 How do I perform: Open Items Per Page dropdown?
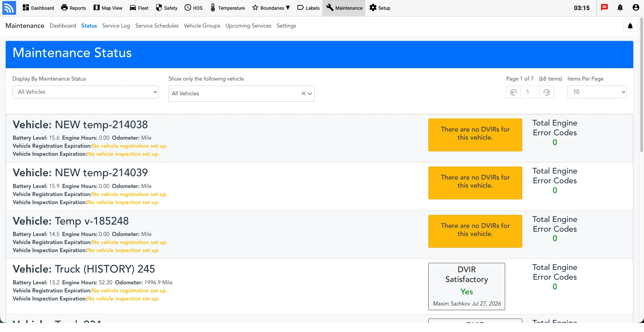pos(597,92)
